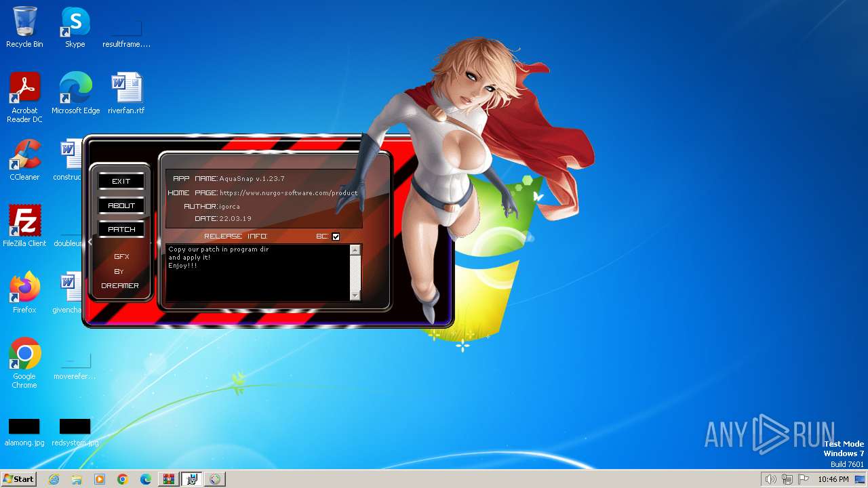Click the Show Desktop button
Viewport: 868px width, 488px height.
[861, 479]
